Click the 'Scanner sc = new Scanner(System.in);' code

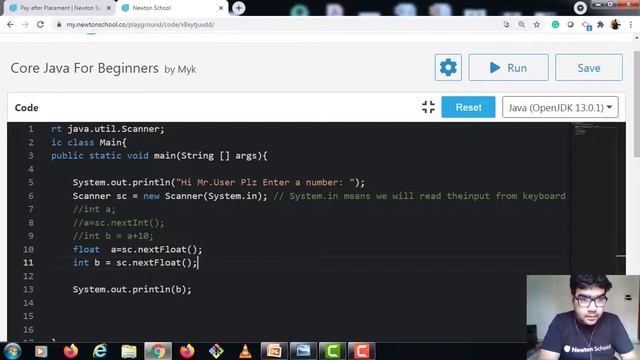point(170,196)
